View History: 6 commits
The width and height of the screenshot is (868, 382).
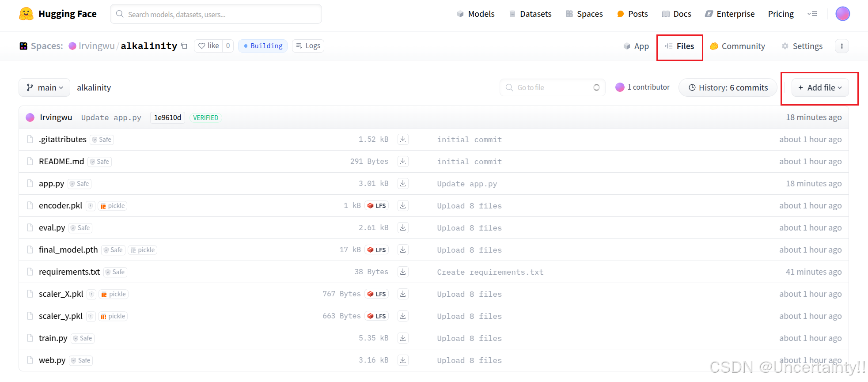point(728,87)
